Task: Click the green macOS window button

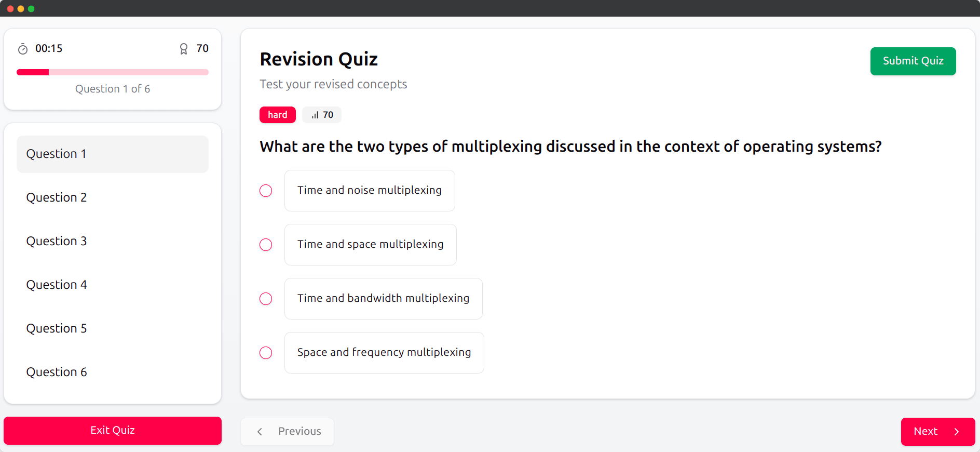Action: (x=31, y=8)
